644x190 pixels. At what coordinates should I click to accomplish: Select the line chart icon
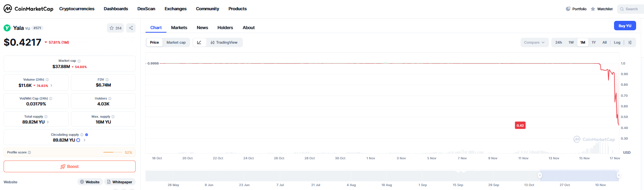pyautogui.click(x=199, y=42)
